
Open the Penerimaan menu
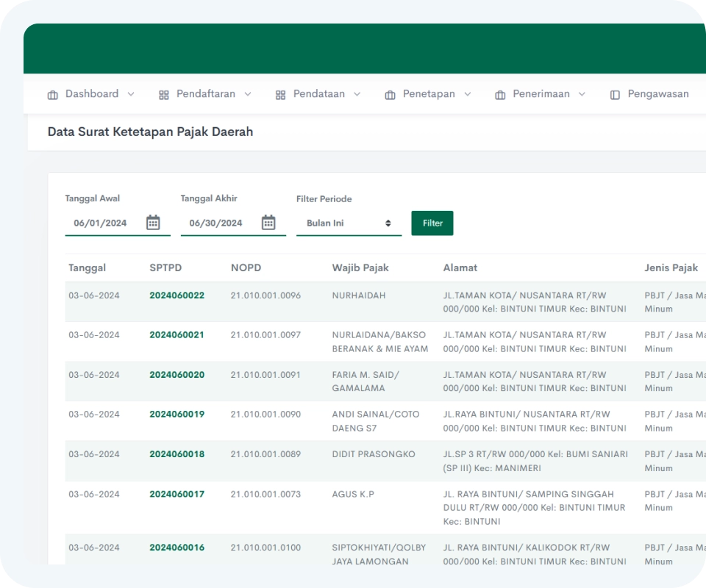[x=541, y=94]
